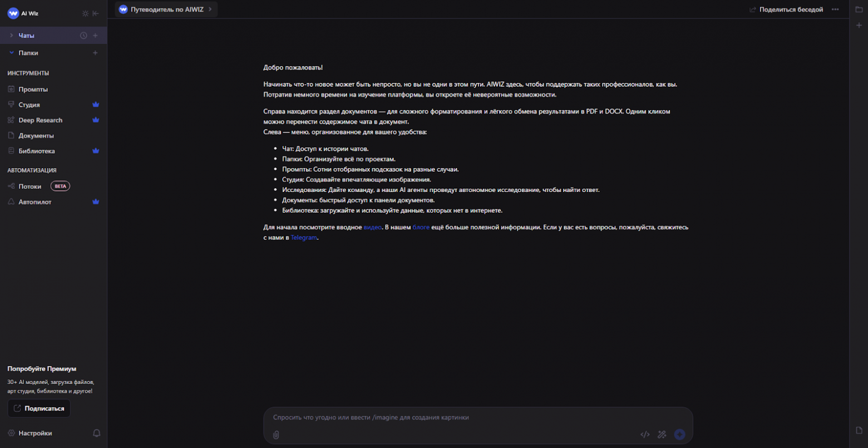Image resolution: width=868 pixels, height=448 pixels.
Task: Go to Deep Research
Action: click(x=40, y=120)
